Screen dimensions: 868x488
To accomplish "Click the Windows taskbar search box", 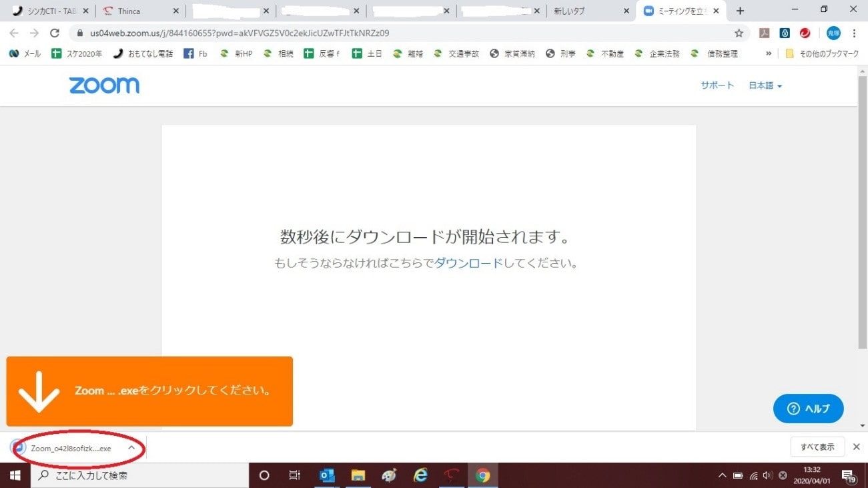I will coord(139,475).
